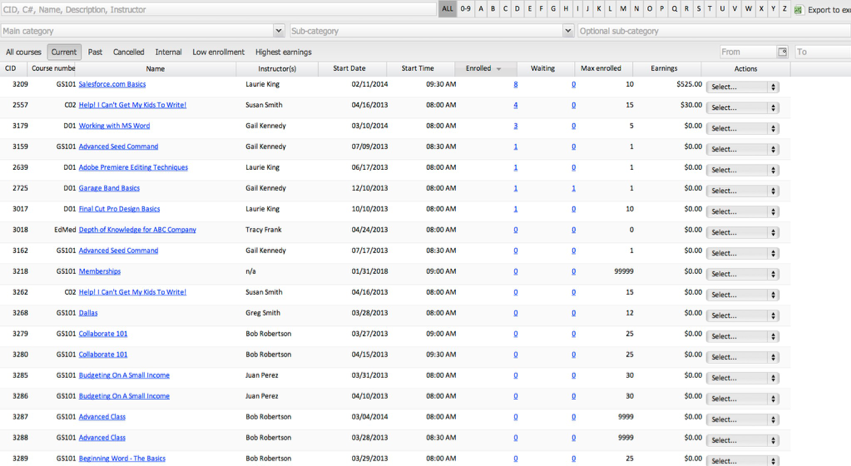
Task: Click the Export to Excel icon
Action: click(x=798, y=10)
